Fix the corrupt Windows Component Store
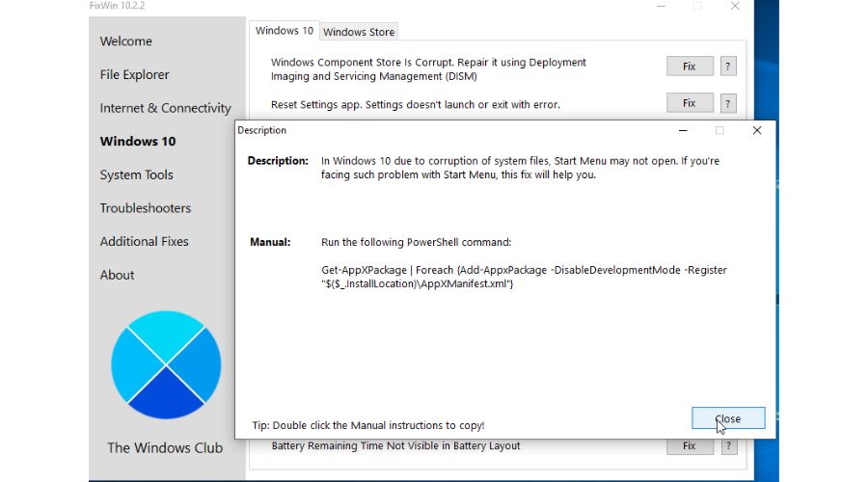Image resolution: width=868 pixels, height=482 pixels. pyautogui.click(x=690, y=67)
